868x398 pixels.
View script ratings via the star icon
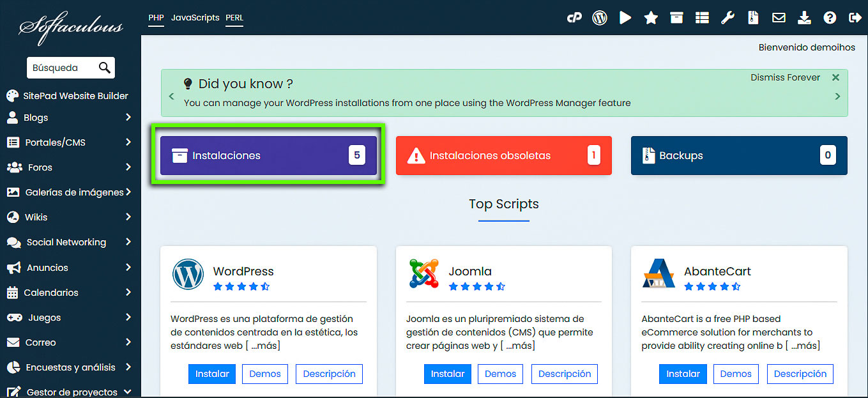tap(650, 18)
